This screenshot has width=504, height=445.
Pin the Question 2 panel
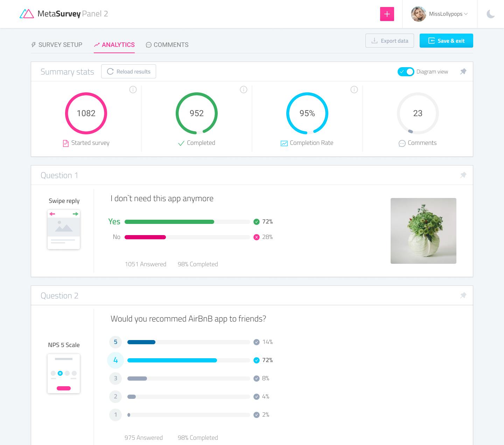tap(463, 295)
